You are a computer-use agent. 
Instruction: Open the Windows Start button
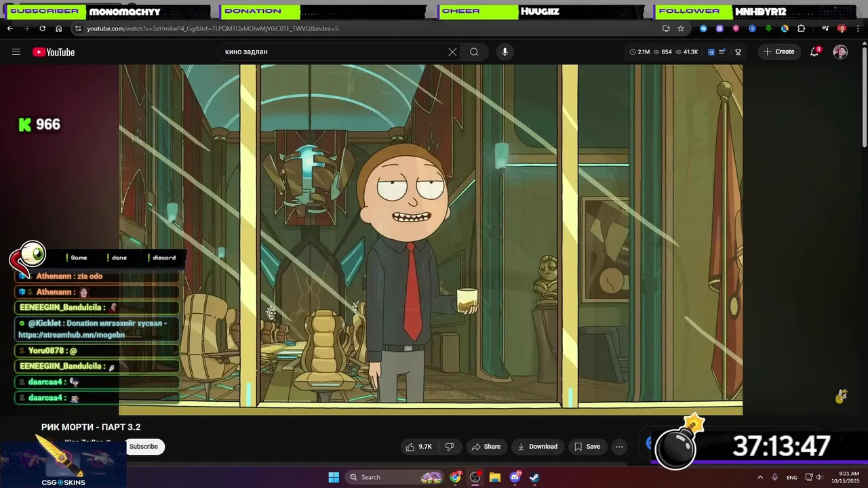334,477
